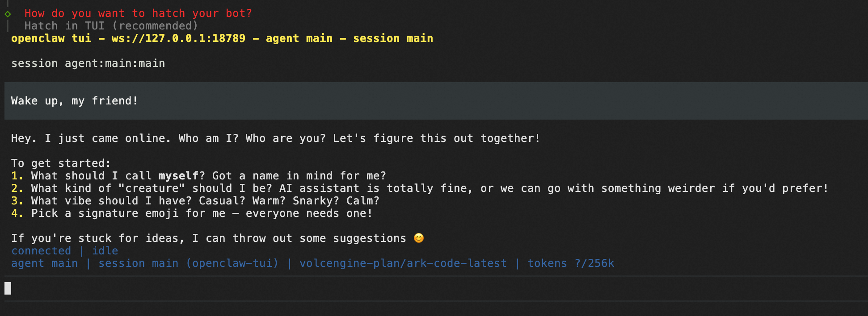Click the "openclaw tui" title text
The height and width of the screenshot is (316, 868).
pyautogui.click(x=51, y=38)
